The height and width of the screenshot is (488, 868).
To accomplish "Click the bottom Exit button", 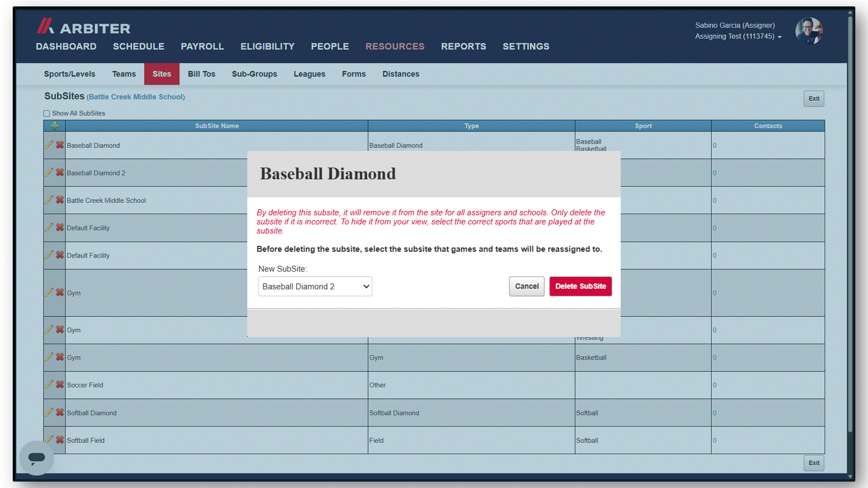I will [x=814, y=463].
